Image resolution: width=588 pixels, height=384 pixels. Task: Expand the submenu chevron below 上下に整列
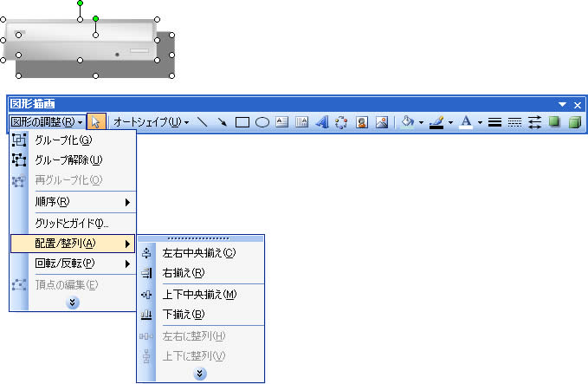(200, 373)
